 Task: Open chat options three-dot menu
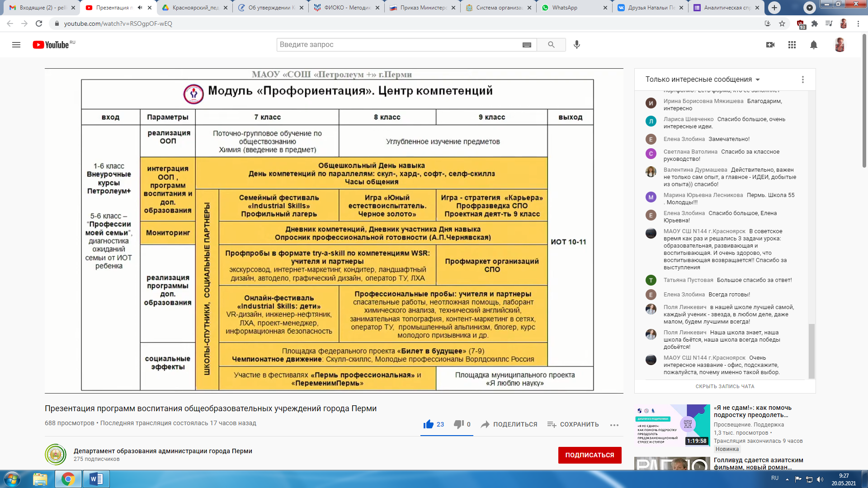[x=803, y=80]
